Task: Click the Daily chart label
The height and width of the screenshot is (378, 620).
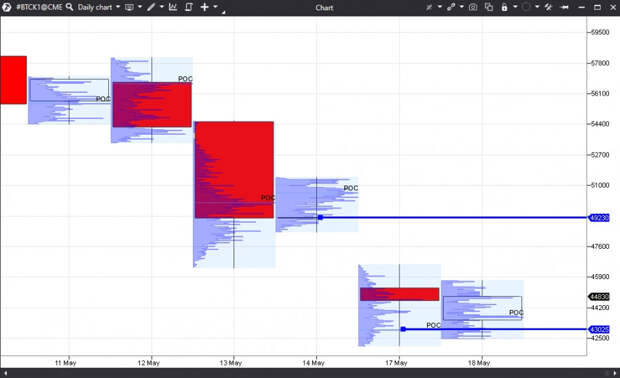Action: point(95,7)
